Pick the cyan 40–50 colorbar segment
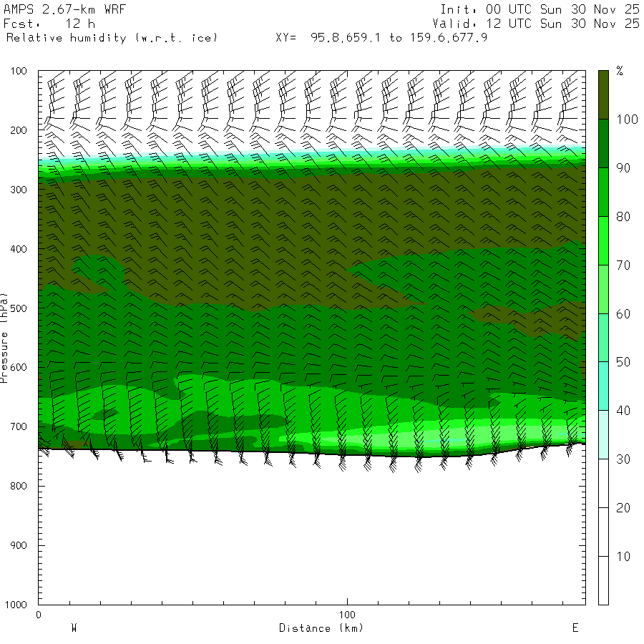The width and height of the screenshot is (644, 644). (603, 386)
